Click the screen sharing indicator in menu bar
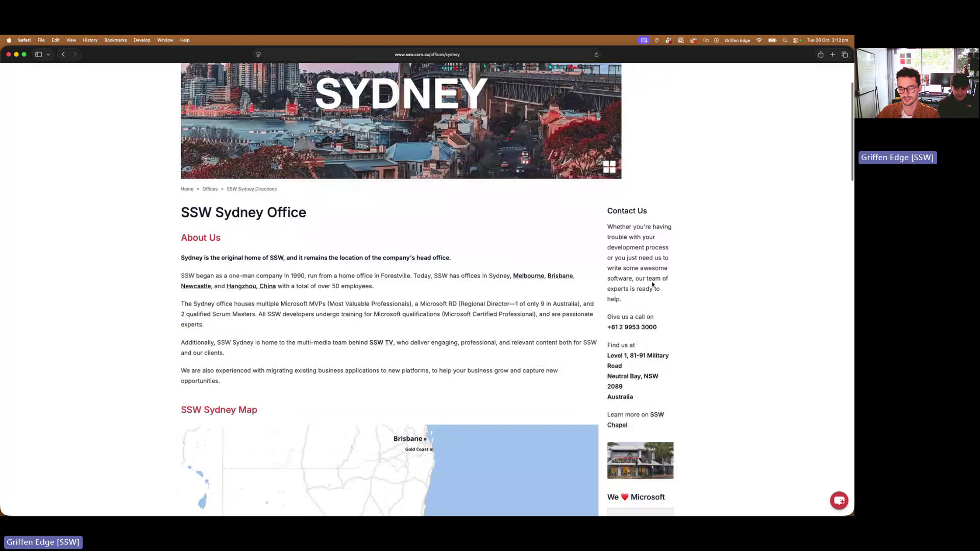Viewport: 980px width, 551px height. 644,40
